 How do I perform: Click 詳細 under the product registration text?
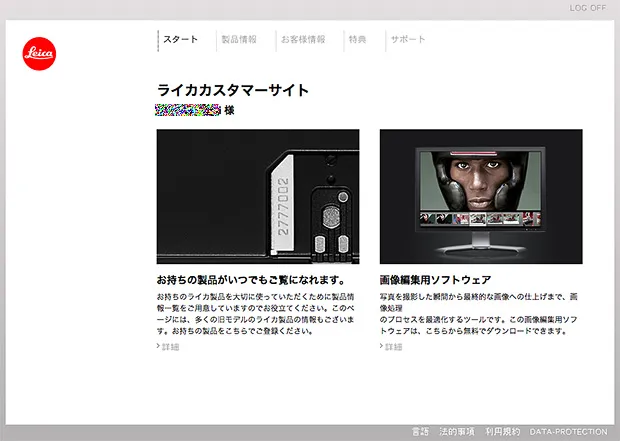[170, 347]
